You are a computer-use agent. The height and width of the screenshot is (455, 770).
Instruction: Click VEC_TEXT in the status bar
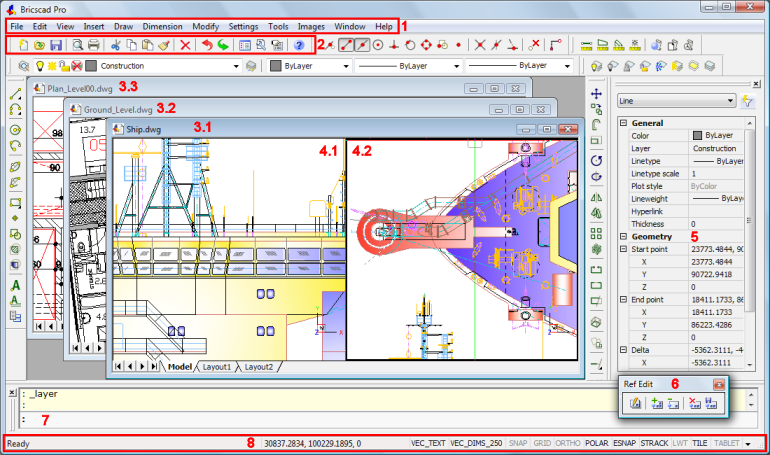[428, 443]
